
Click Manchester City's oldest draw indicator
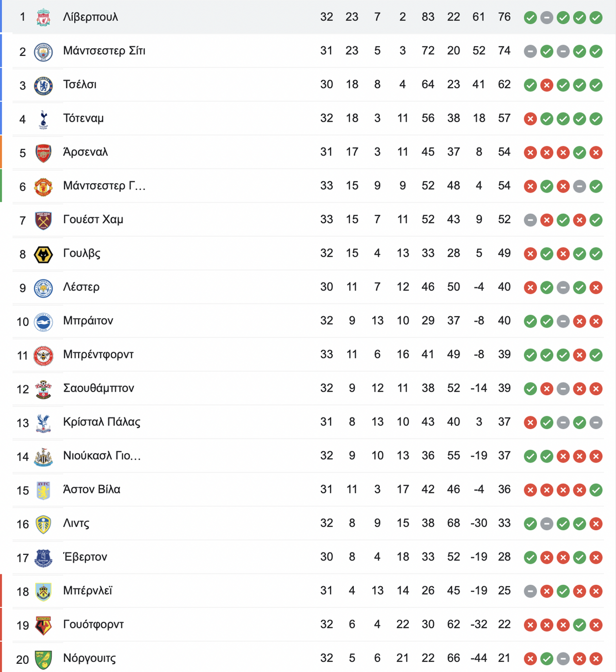click(530, 51)
